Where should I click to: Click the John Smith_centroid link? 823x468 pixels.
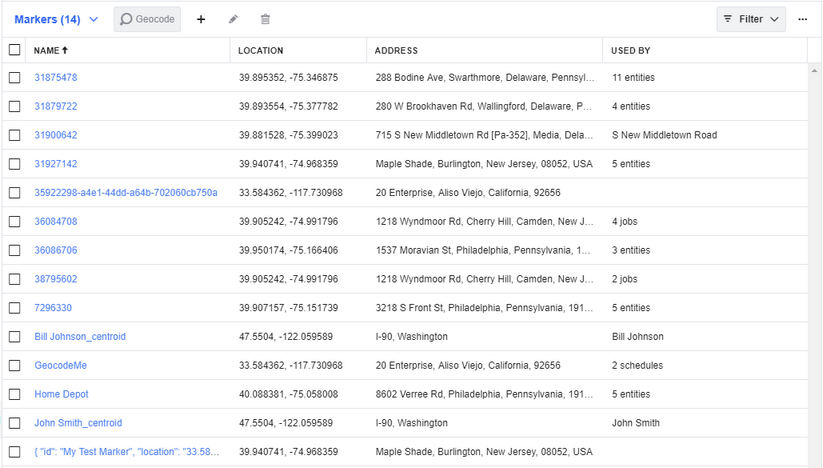click(x=78, y=423)
